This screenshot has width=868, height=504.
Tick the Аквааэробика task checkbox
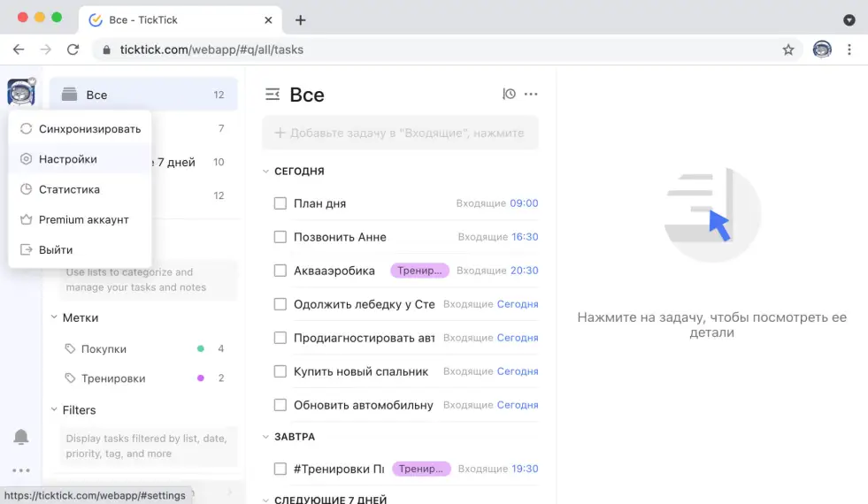280,271
